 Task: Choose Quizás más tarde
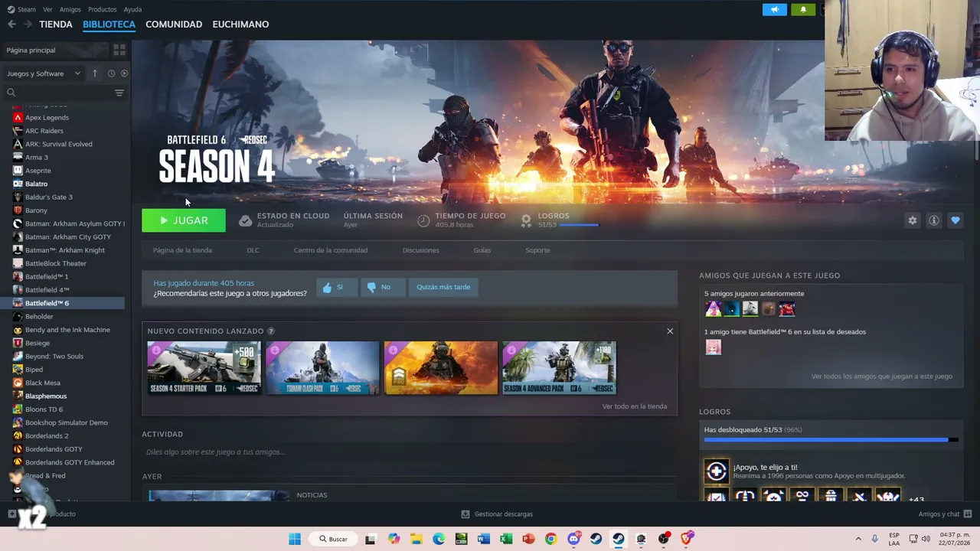tap(443, 287)
